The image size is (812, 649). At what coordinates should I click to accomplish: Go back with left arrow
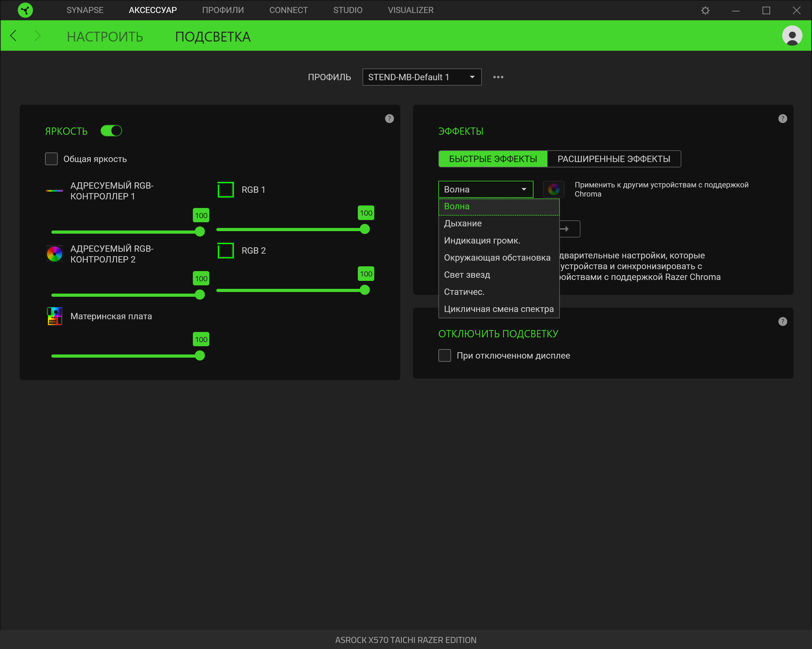(x=14, y=36)
